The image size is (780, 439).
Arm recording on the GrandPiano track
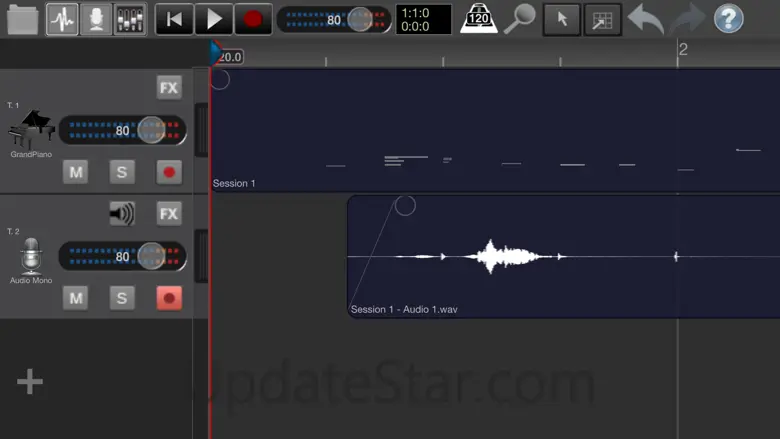[169, 172]
